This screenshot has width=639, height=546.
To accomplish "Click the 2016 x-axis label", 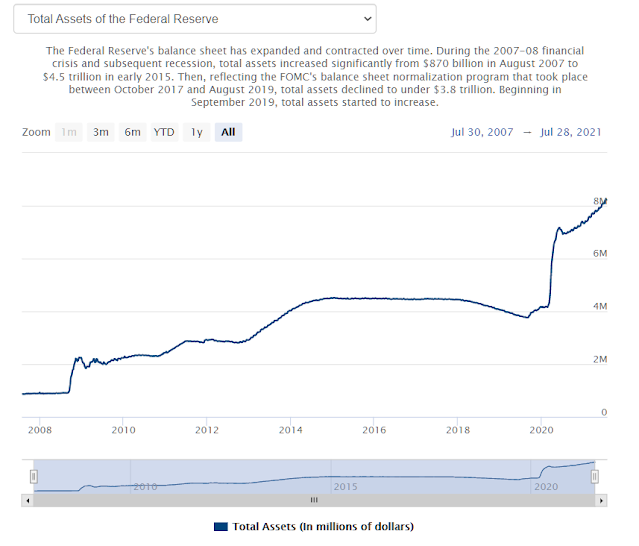I will pyautogui.click(x=374, y=430).
